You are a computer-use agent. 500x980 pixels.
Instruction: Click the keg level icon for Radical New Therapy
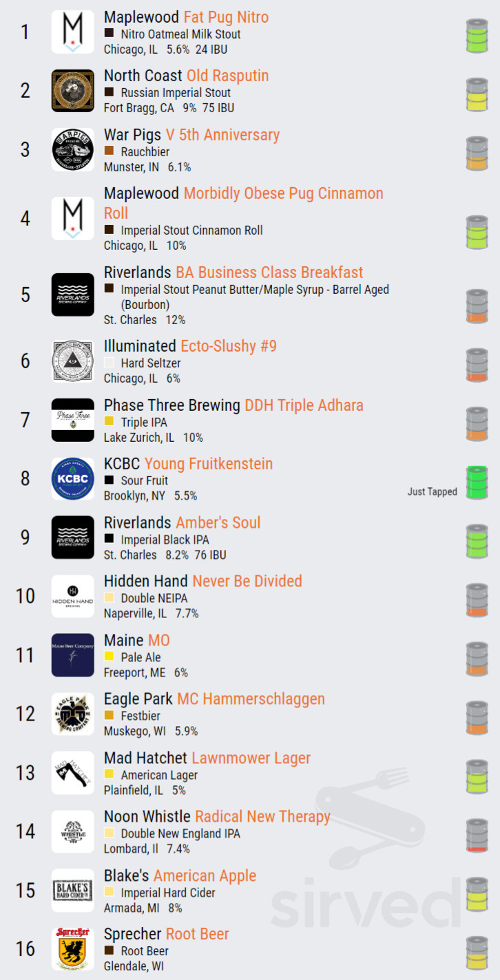click(x=476, y=835)
